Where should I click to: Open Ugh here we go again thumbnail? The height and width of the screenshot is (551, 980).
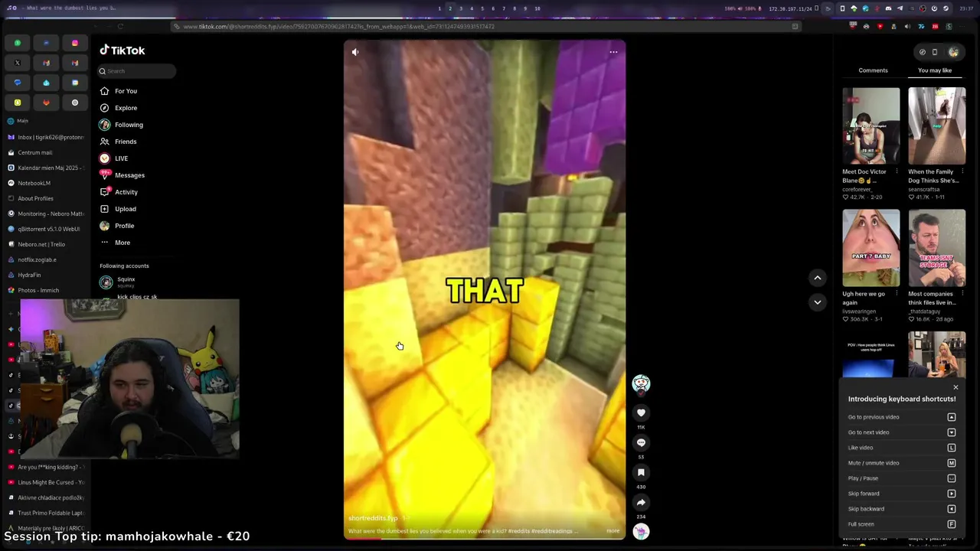(x=871, y=248)
